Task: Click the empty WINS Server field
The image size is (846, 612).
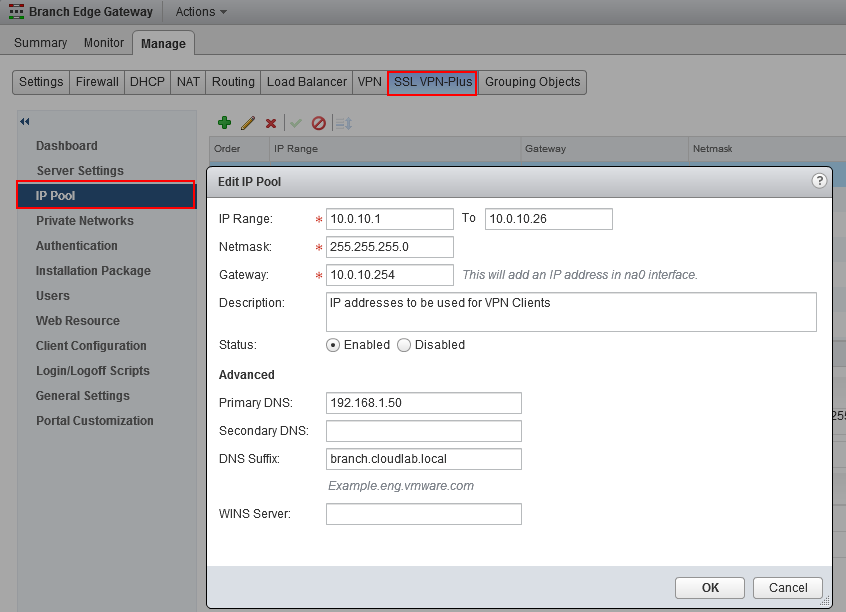Action: [424, 514]
